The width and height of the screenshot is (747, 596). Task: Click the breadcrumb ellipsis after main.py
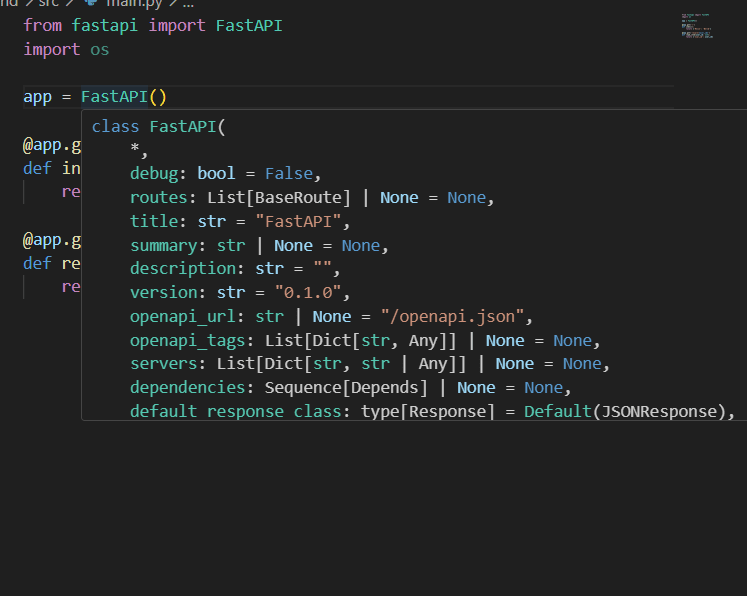(188, 4)
